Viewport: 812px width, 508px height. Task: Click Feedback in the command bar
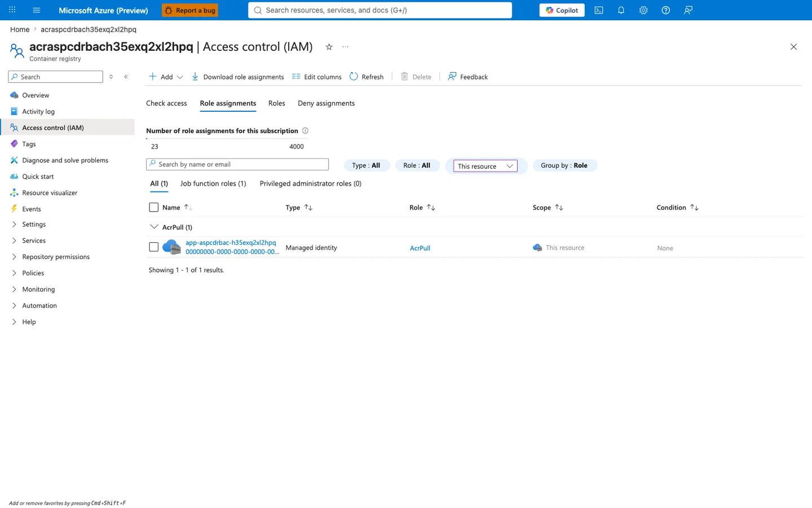tap(467, 77)
